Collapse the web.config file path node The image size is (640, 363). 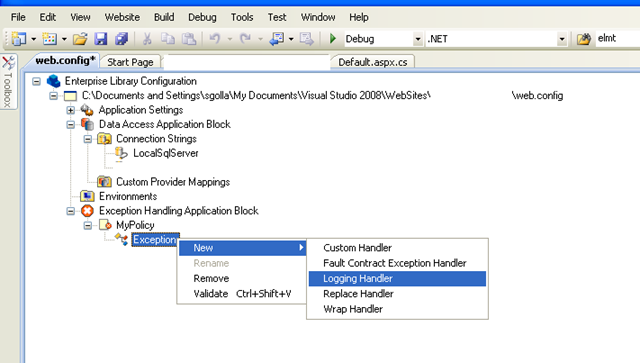click(x=53, y=96)
